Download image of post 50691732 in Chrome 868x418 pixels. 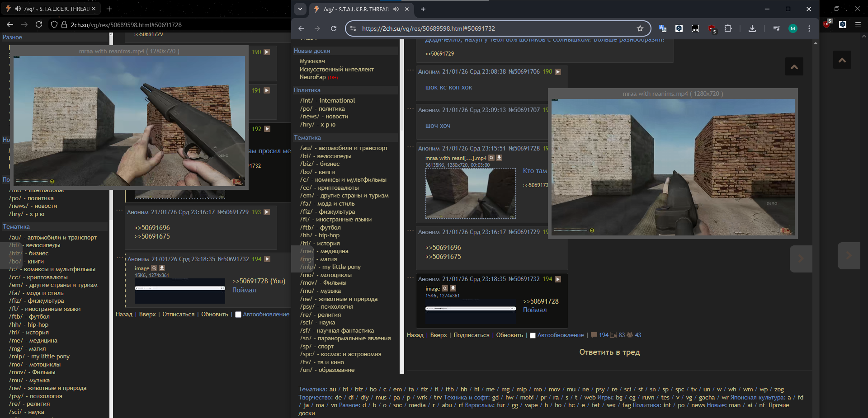pos(453,288)
